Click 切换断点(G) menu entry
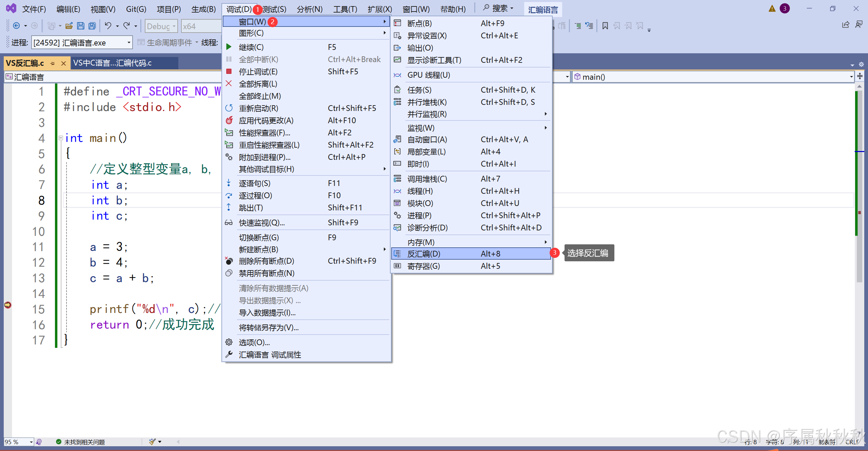The width and height of the screenshot is (868, 451). [x=306, y=237]
